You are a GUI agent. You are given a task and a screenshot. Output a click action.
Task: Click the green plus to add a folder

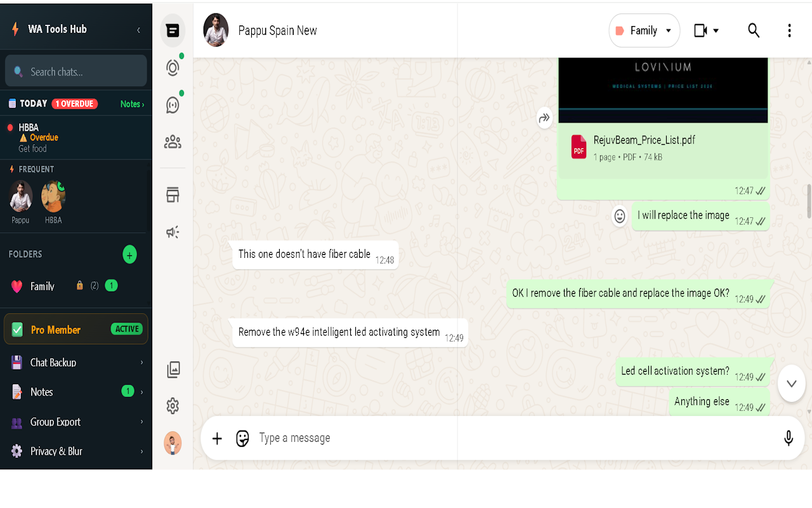[129, 255]
